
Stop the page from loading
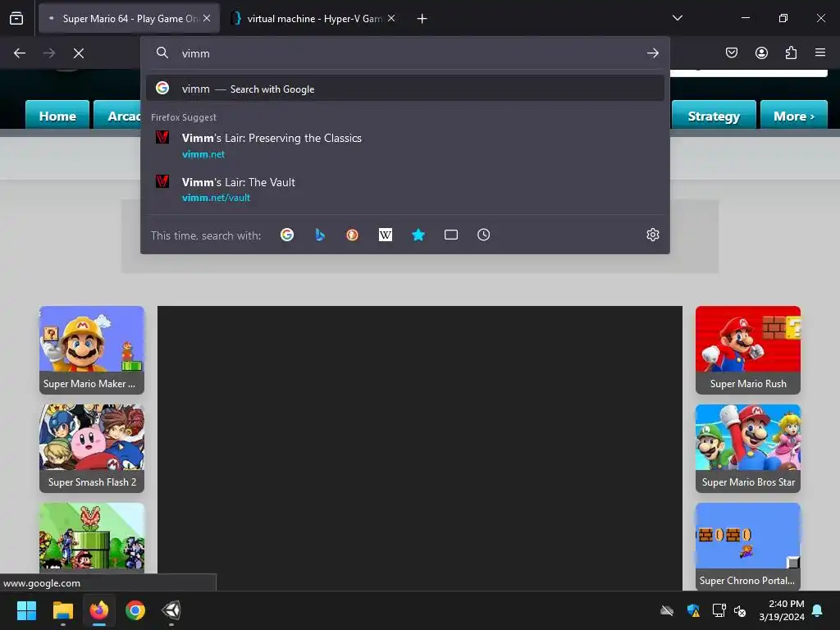tap(79, 53)
